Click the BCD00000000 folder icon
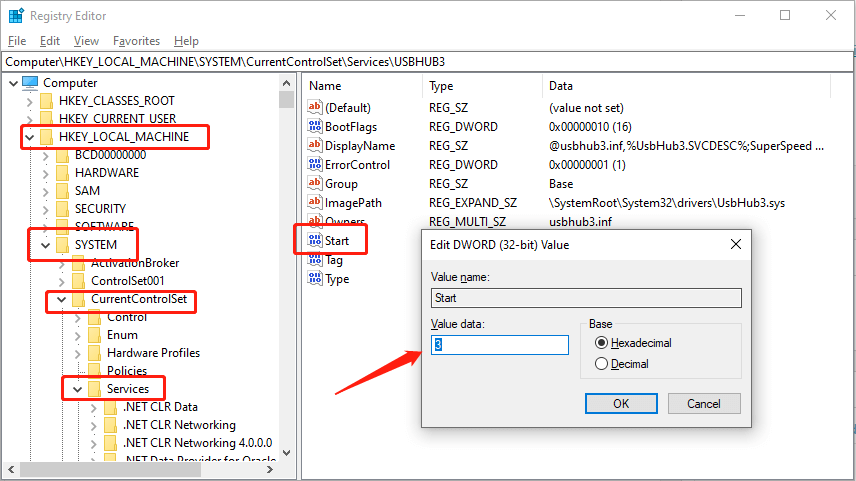The height and width of the screenshot is (481, 856). (62, 155)
